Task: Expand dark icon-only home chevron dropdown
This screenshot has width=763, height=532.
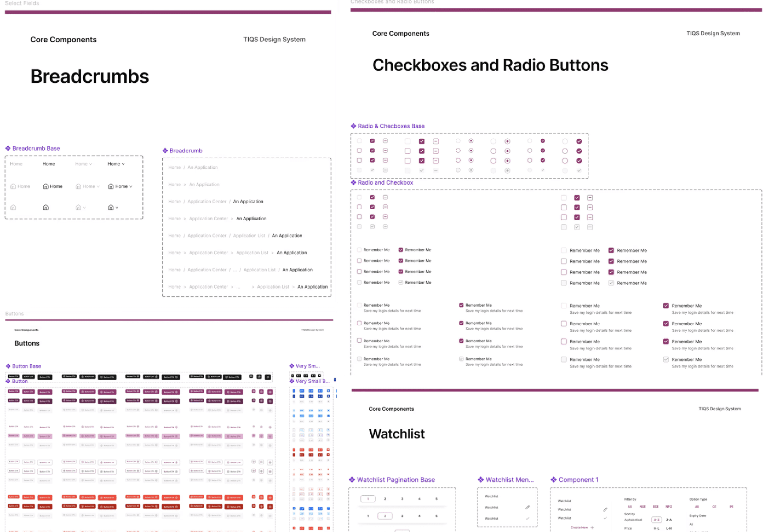Action: click(117, 208)
